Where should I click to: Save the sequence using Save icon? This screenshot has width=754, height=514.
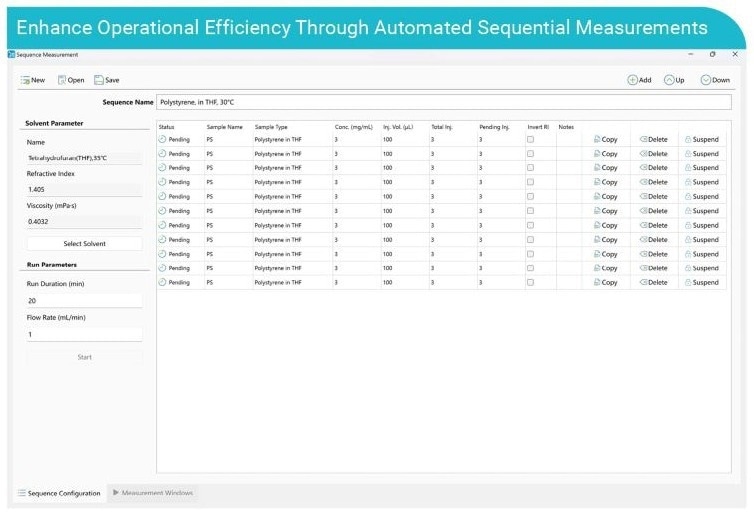coord(99,80)
